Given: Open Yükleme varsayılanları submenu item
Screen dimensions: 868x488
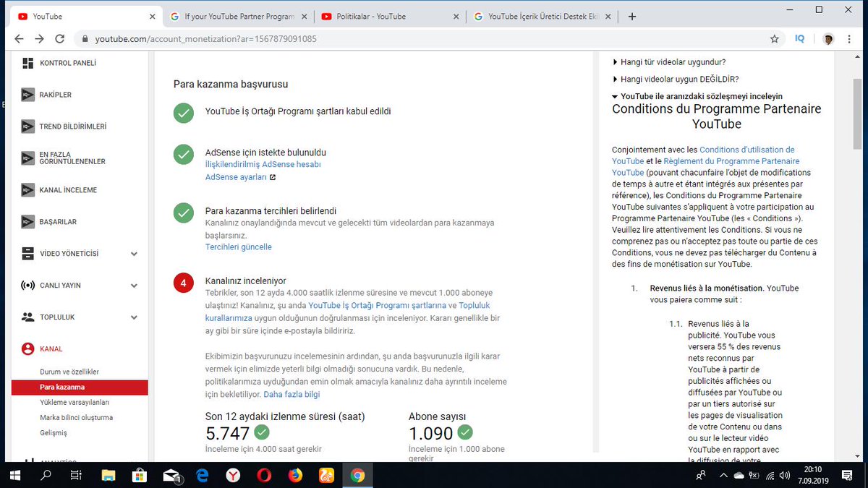Looking at the screenshot, I should 75,402.
